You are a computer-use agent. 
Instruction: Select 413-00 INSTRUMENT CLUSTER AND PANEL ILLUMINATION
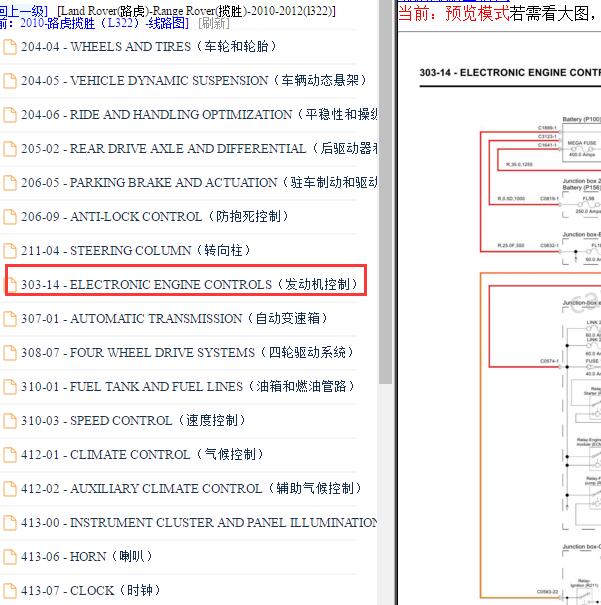(199, 522)
